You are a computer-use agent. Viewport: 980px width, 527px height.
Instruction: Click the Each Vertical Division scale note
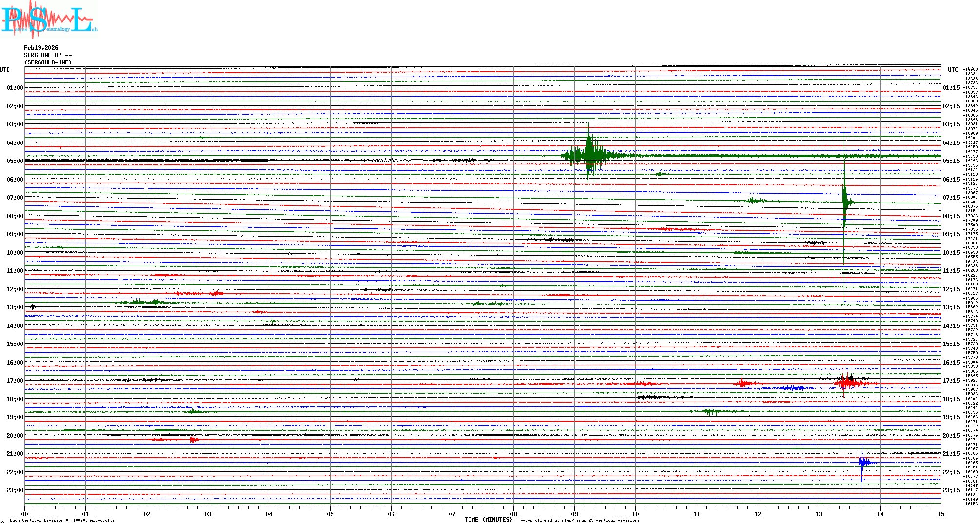click(x=62, y=520)
